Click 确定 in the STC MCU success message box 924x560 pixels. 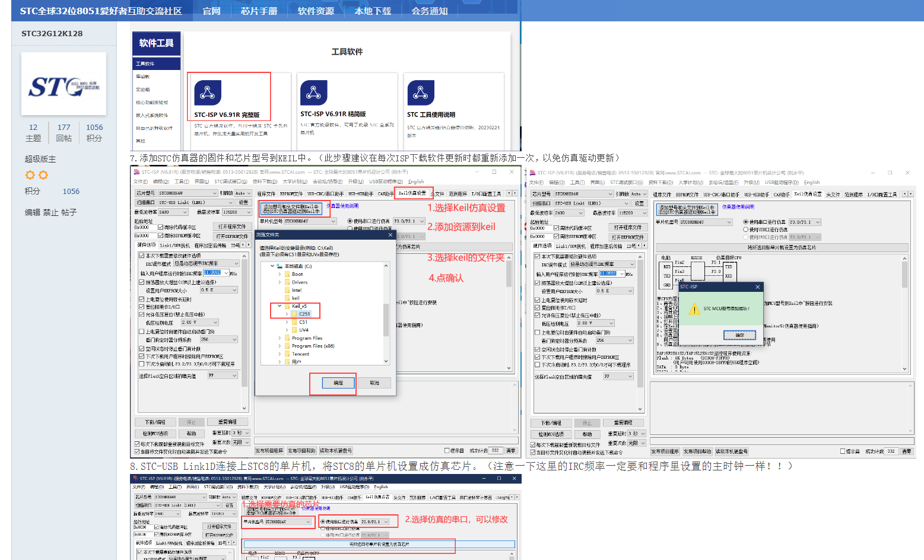739,335
